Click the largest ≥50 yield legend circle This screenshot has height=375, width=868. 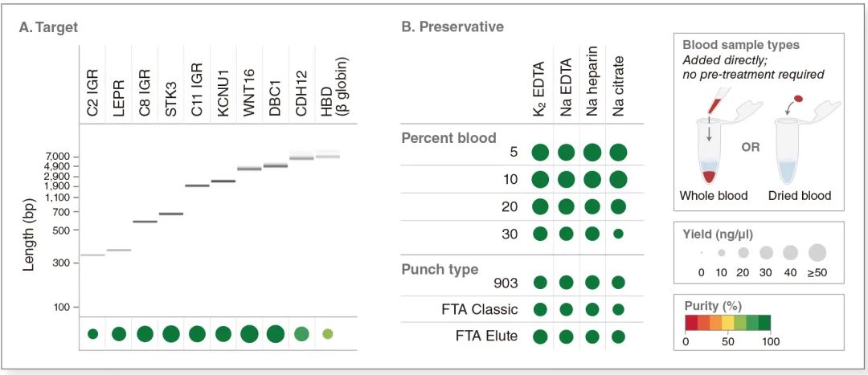(817, 252)
